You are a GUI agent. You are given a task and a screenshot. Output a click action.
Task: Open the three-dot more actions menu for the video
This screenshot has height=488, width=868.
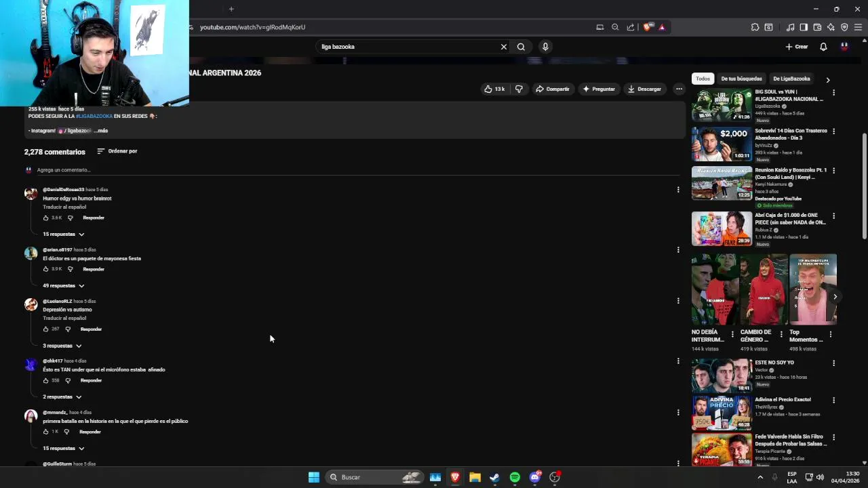click(x=679, y=89)
